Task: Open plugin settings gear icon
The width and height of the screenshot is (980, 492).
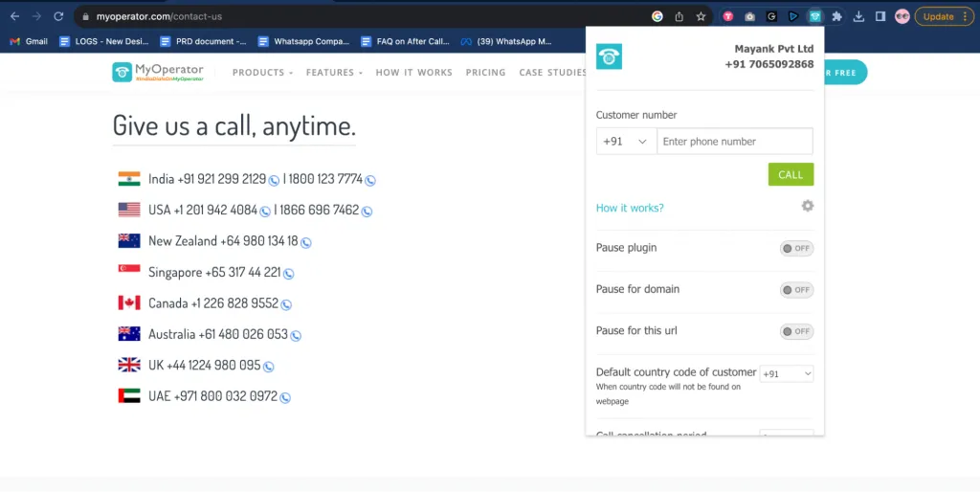Action: [x=808, y=206]
